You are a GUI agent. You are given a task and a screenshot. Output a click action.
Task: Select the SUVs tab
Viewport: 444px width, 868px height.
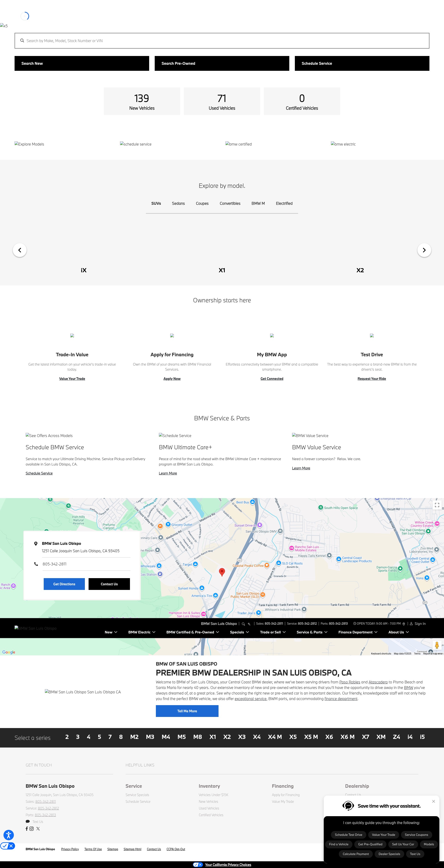coord(156,204)
